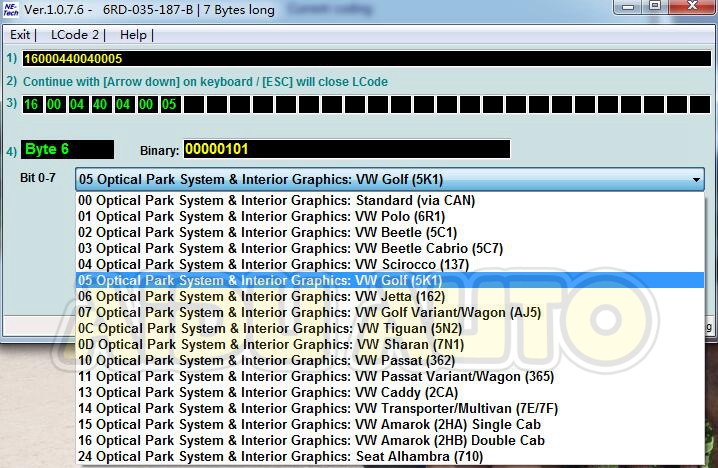The width and height of the screenshot is (718, 468).
Task: Choose 15 VW Amarok (2HA) Single Cab
Action: (x=390, y=425)
